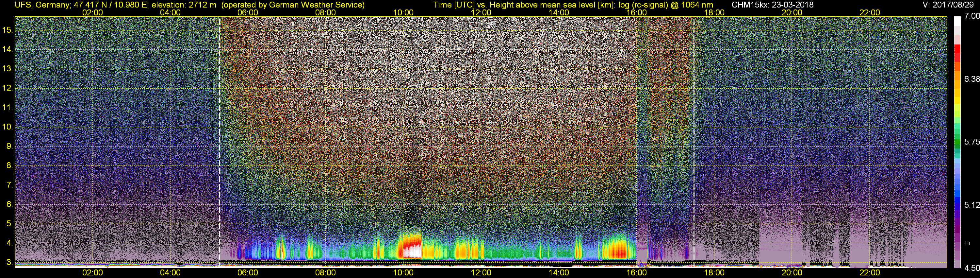Click the "5." km height axis label
980x278 pixels.
tap(9, 223)
